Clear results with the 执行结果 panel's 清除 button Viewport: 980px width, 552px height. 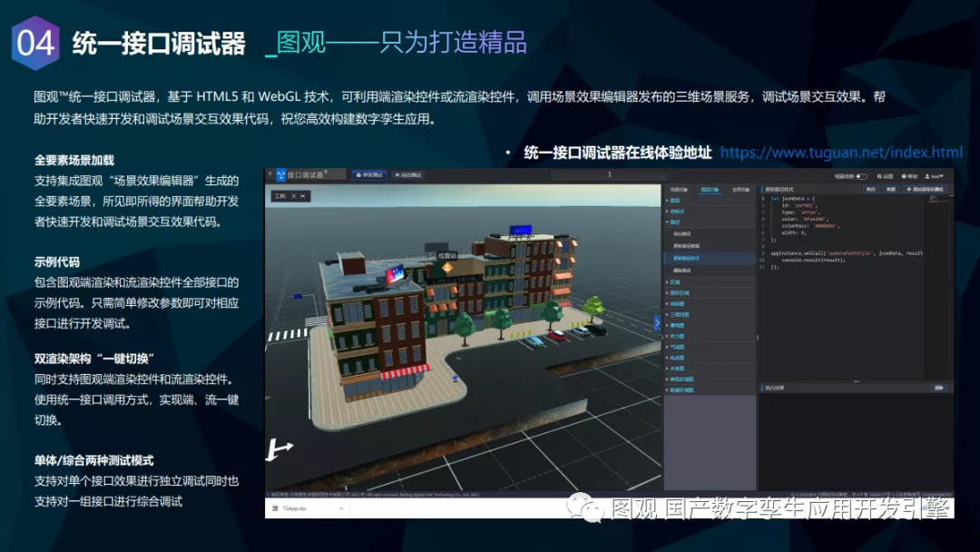pos(939,388)
